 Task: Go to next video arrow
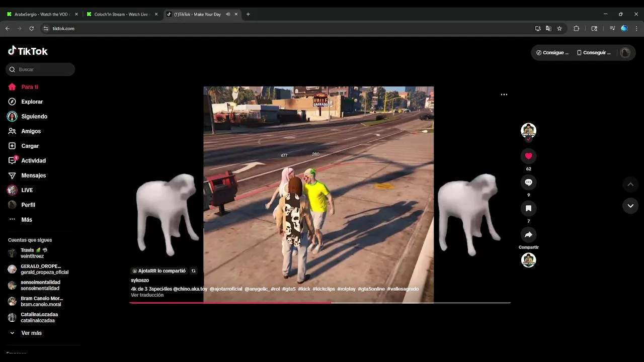click(x=630, y=206)
